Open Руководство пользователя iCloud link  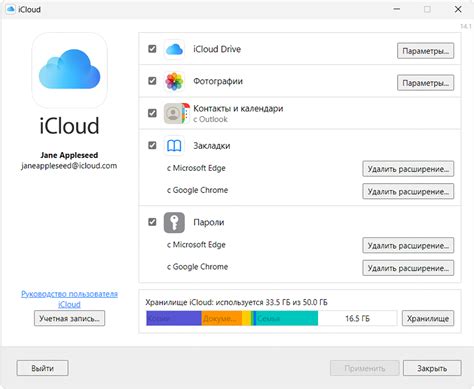pyautogui.click(x=69, y=299)
